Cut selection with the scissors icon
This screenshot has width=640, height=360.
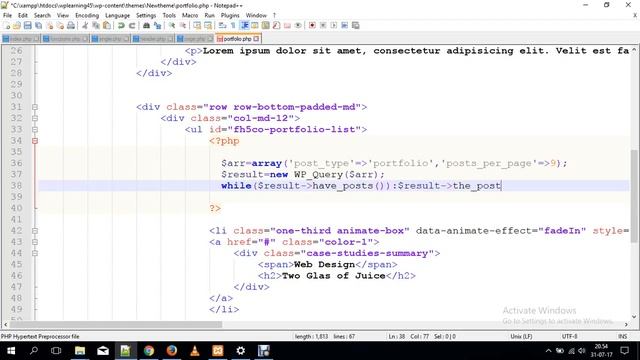coord(85,25)
